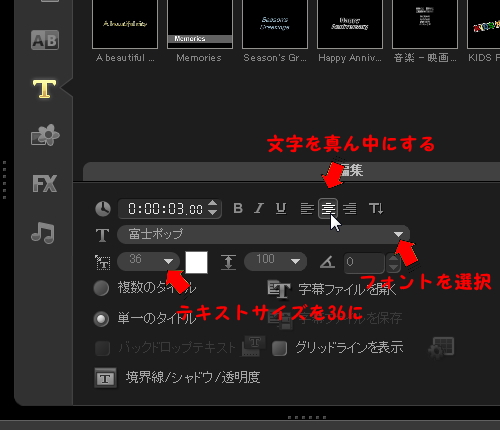Select the 音楽 - 映画... title preset
Screen dimensions: 500x430
point(425,24)
